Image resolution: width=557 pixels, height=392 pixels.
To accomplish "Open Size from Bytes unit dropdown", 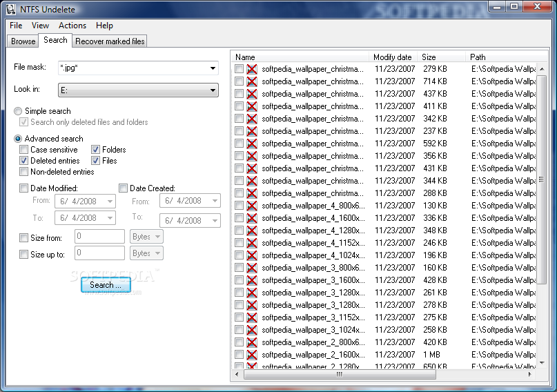I will pos(146,237).
